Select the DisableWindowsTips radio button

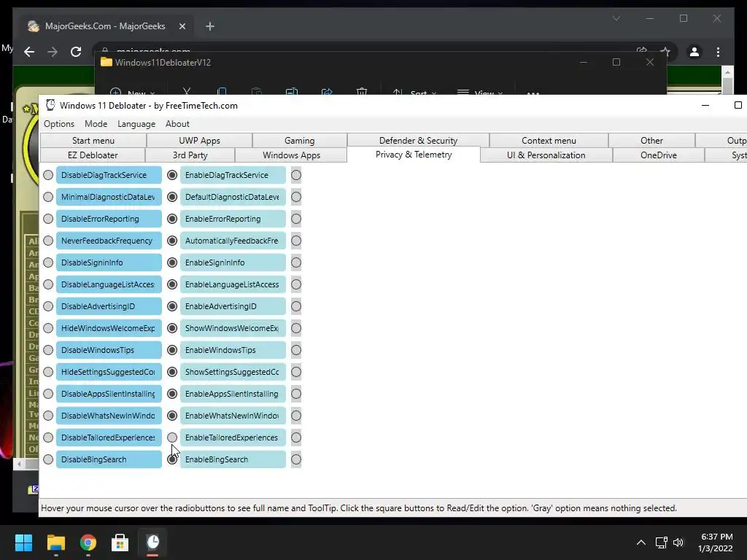point(48,350)
